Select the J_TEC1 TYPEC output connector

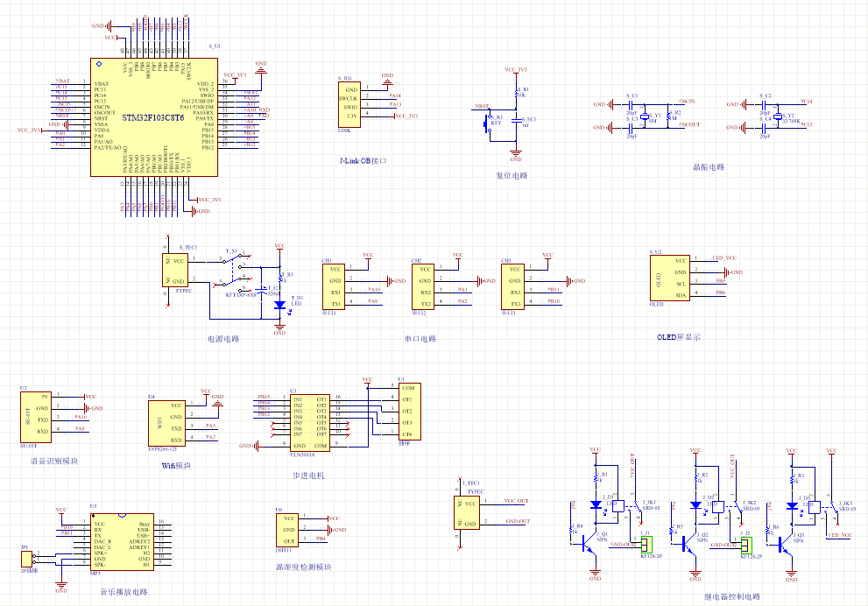tap(467, 512)
